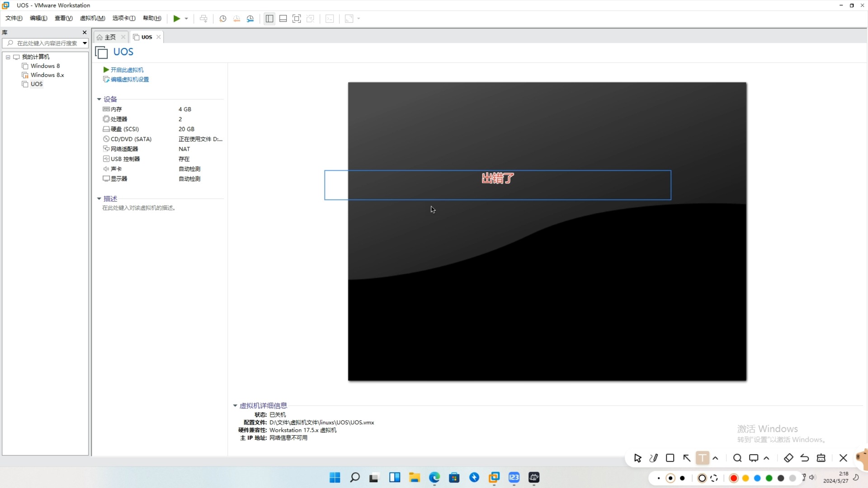Select the UOS tree item
The image size is (868, 488).
pos(36,84)
